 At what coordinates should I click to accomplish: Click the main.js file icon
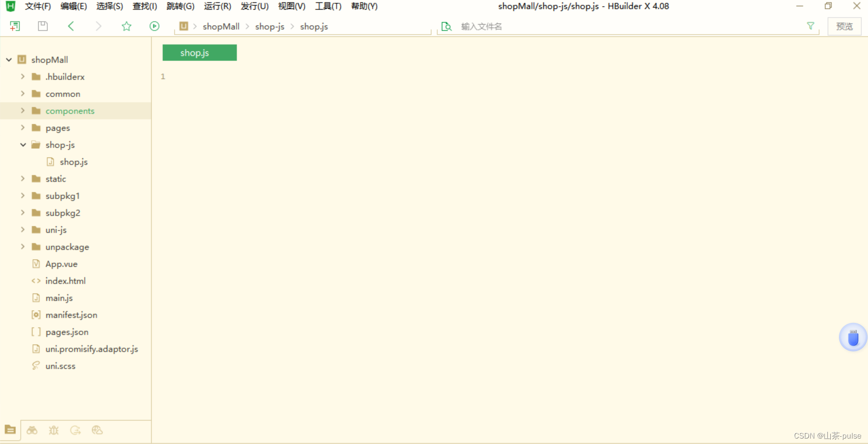click(36, 298)
